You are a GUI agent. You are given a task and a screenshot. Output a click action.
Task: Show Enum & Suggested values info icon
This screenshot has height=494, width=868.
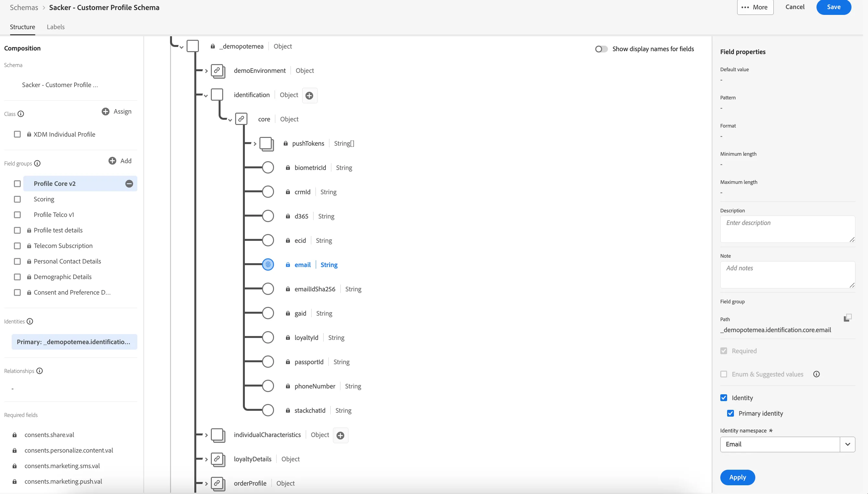click(817, 374)
